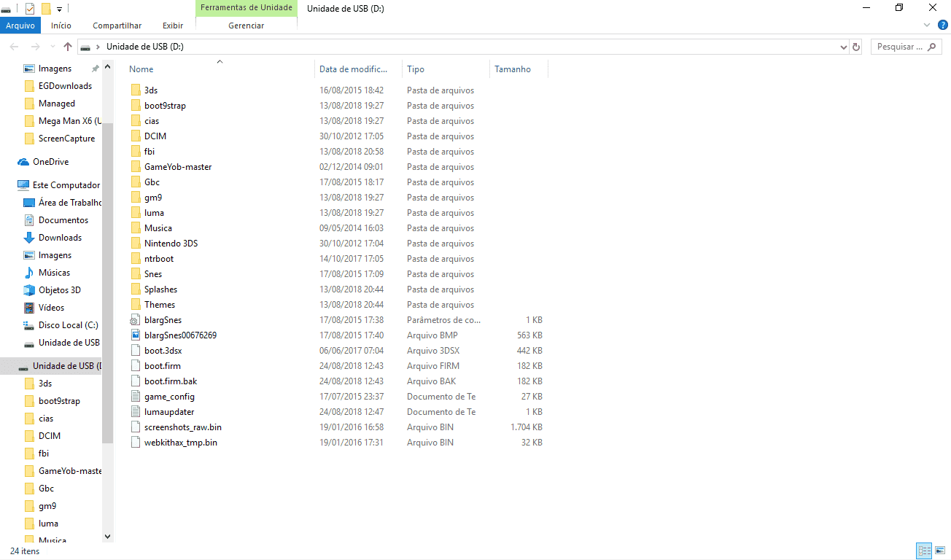Select the webkithax_tmp.bin file name
The width and height of the screenshot is (951, 560).
coord(181,443)
